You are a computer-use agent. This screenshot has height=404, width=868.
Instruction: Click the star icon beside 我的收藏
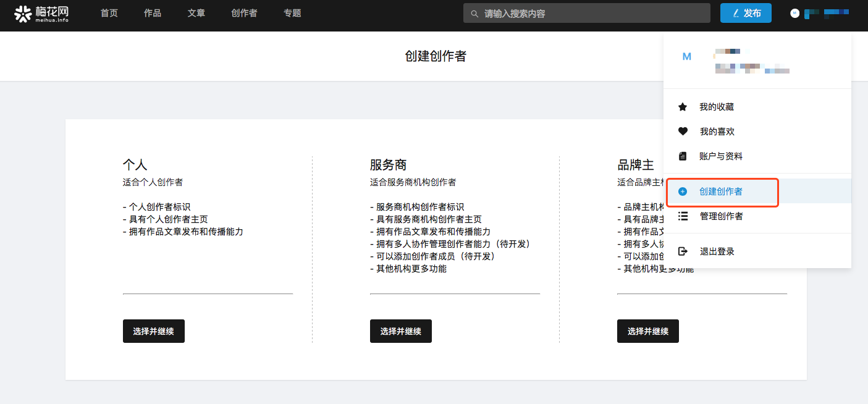click(x=683, y=107)
